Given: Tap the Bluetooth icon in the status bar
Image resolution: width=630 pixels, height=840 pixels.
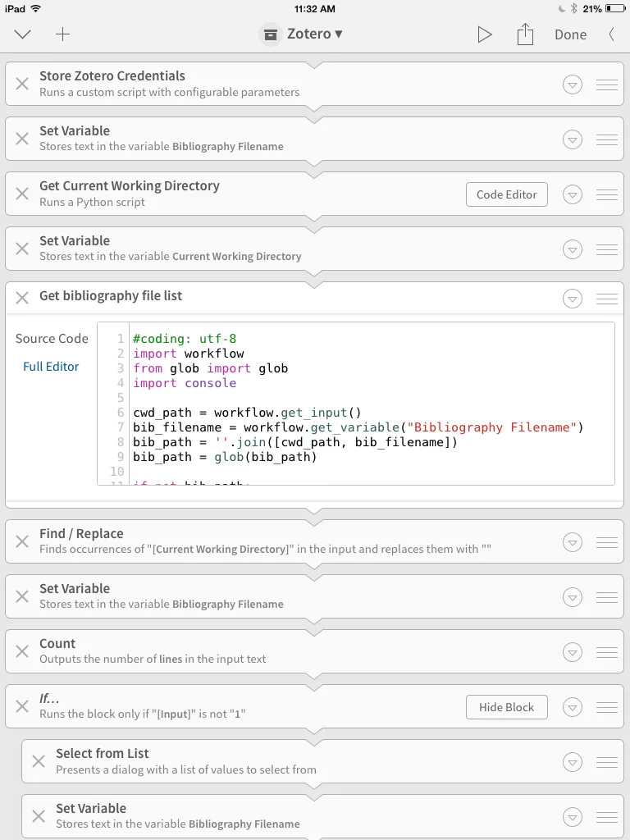Looking at the screenshot, I should 573,8.
